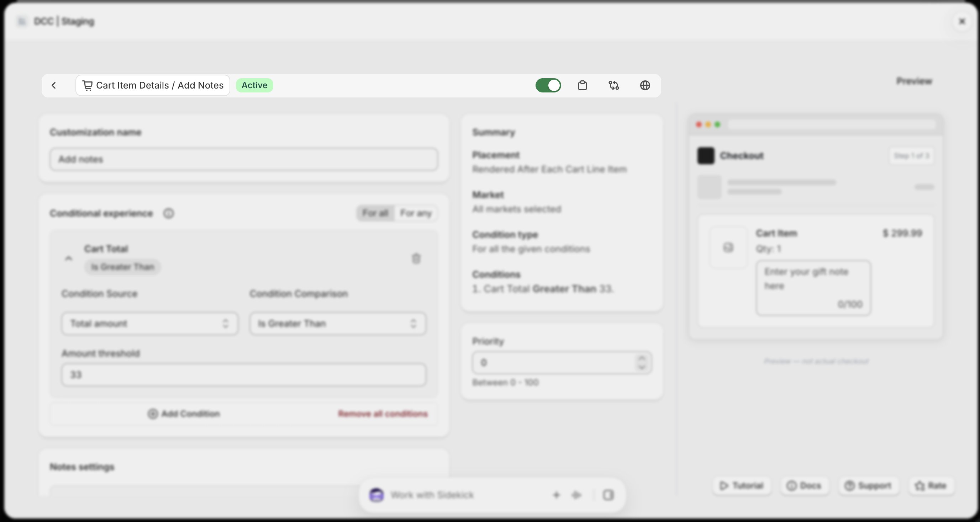Click the voice waveform icon in Sidekick bar
Image resolution: width=980 pixels, height=522 pixels.
577,495
